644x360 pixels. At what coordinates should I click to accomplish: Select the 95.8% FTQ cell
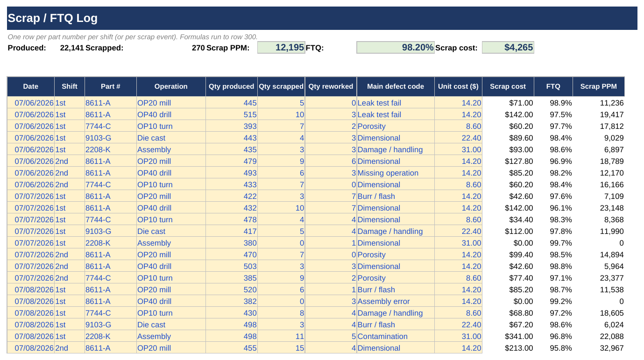coord(553,348)
